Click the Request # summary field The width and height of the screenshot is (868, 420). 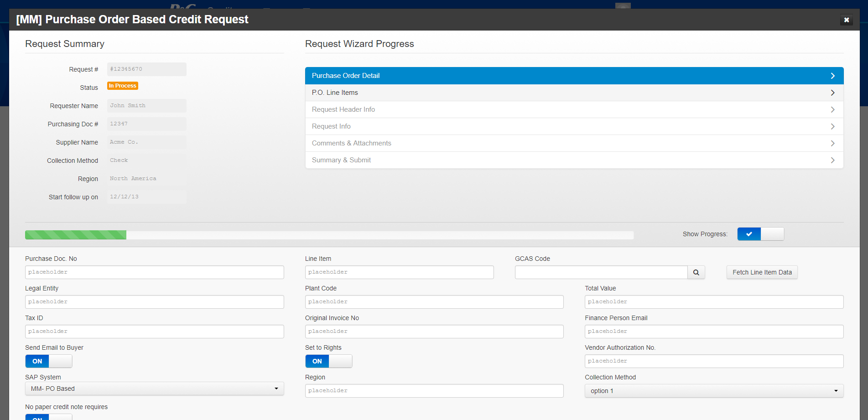(146, 69)
